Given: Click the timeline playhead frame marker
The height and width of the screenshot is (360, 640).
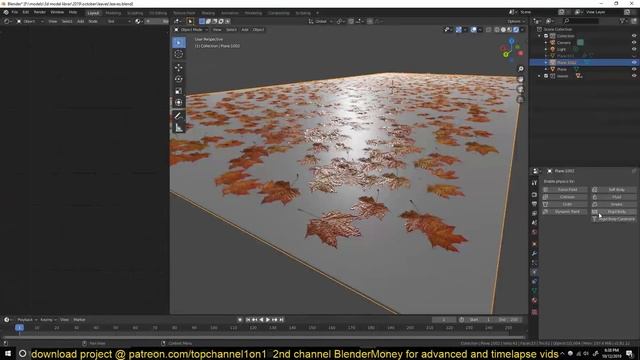Looking at the screenshot, I should (x=19, y=328).
